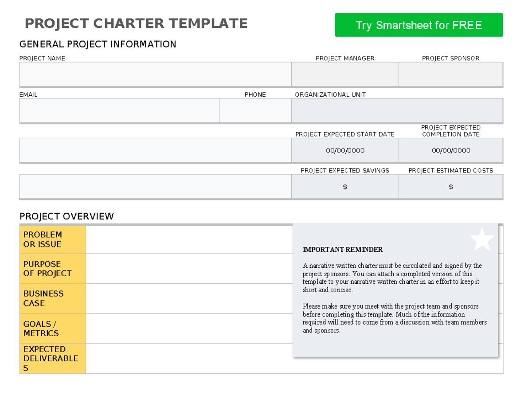
Task: Click the PROJECT CHARTER TEMPLATE title
Action: [136, 23]
